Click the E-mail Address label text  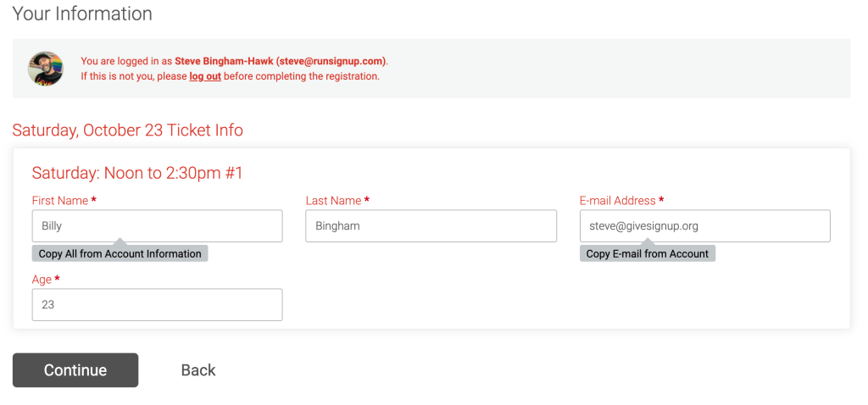(x=617, y=201)
